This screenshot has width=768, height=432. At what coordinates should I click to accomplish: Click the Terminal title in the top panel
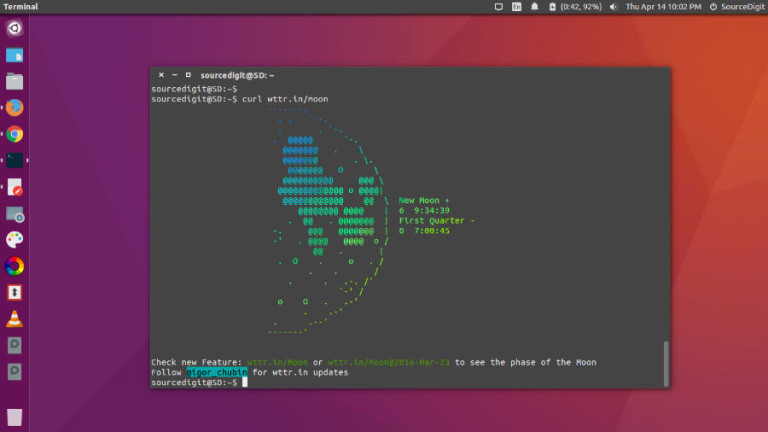coord(21,6)
